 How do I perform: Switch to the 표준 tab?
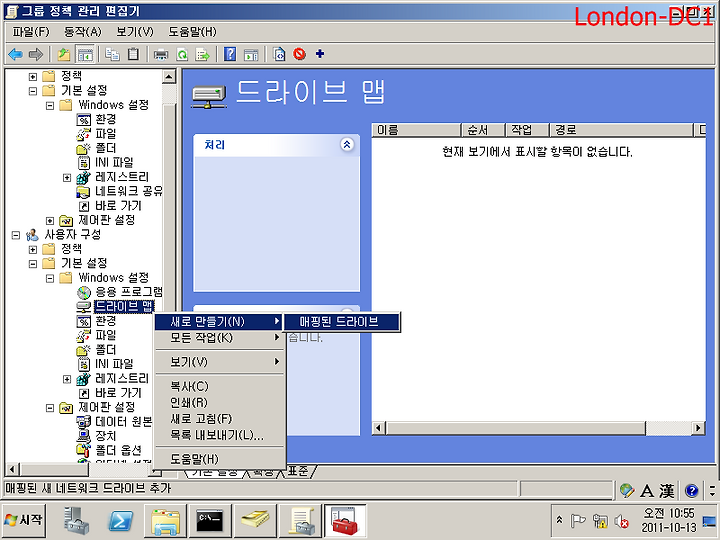[x=298, y=471]
